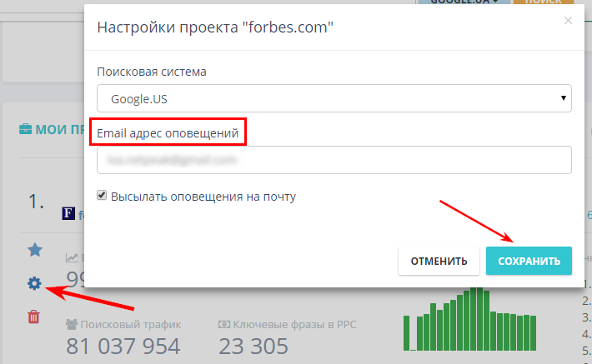This screenshot has height=364, width=592.
Task: Click the people icon beside Поисковый трафик
Action: click(72, 324)
